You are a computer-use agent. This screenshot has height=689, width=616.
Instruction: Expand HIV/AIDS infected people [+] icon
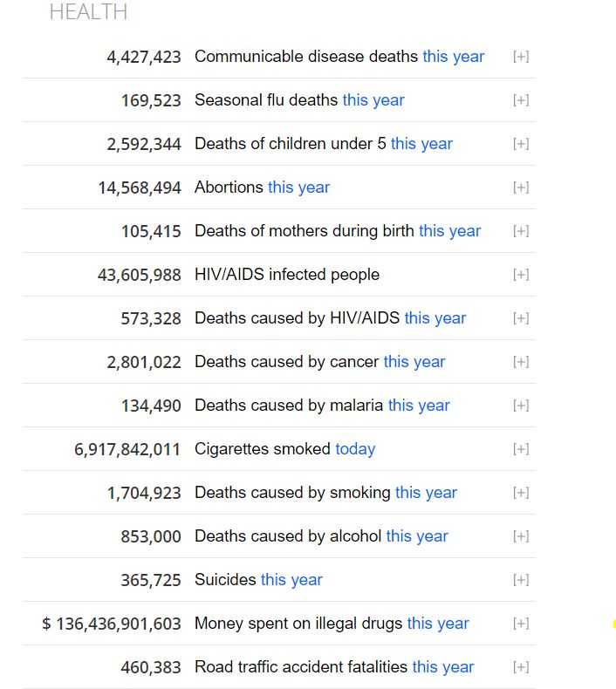(521, 275)
